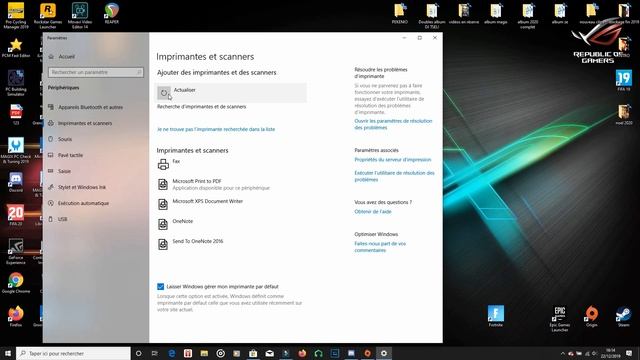The height and width of the screenshot is (360, 640).
Task: Open Mail app from the taskbar
Action: 269,353
